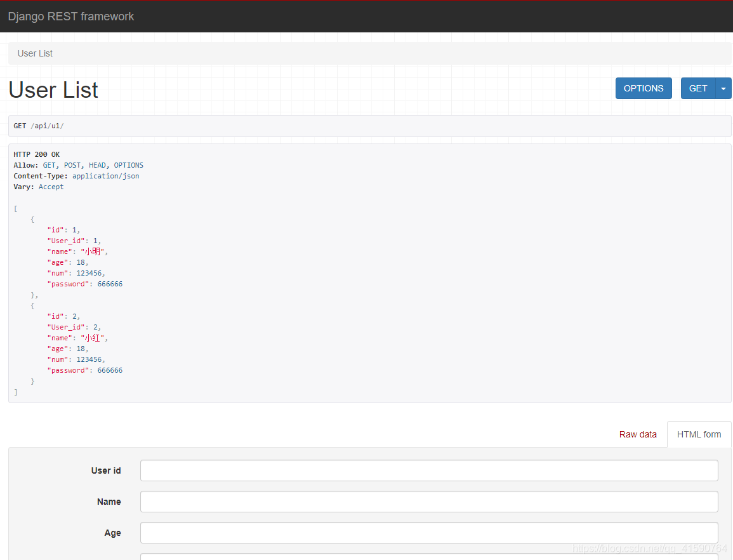Image resolution: width=733 pixels, height=560 pixels.
Task: Expand the GET format dropdown arrow
Action: pos(723,88)
